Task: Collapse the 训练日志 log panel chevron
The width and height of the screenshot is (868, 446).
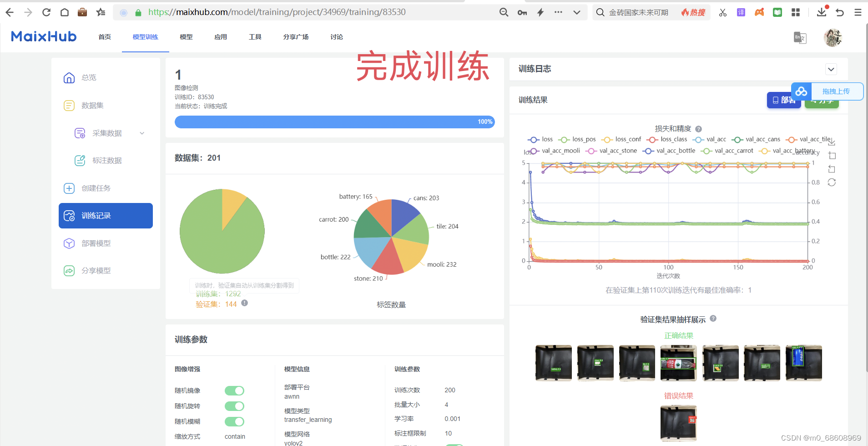Action: (x=831, y=69)
